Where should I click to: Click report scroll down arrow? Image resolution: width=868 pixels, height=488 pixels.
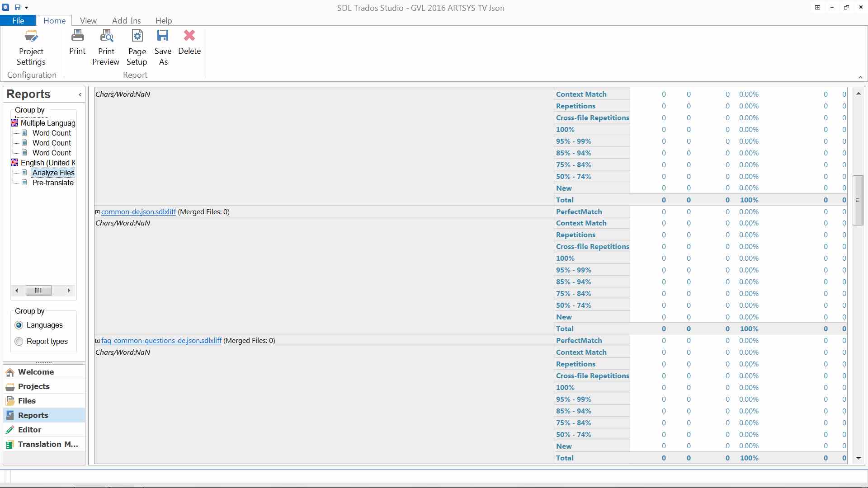pos(859,458)
